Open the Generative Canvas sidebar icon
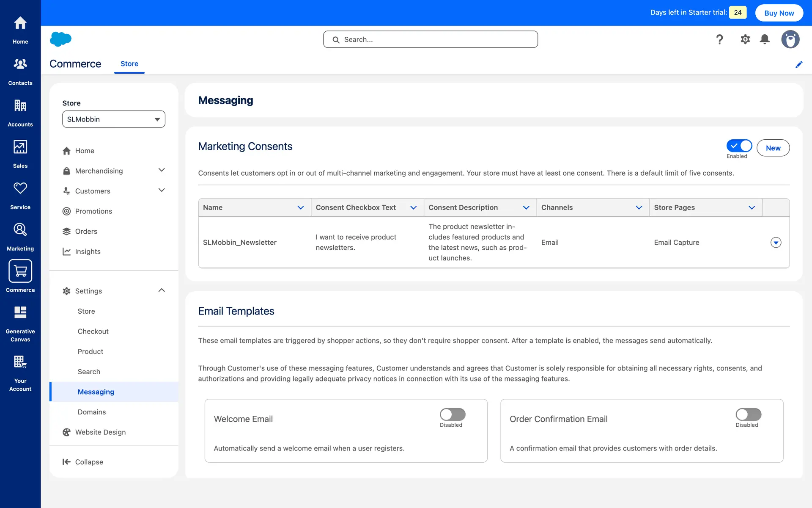This screenshot has height=508, width=812. click(20, 313)
